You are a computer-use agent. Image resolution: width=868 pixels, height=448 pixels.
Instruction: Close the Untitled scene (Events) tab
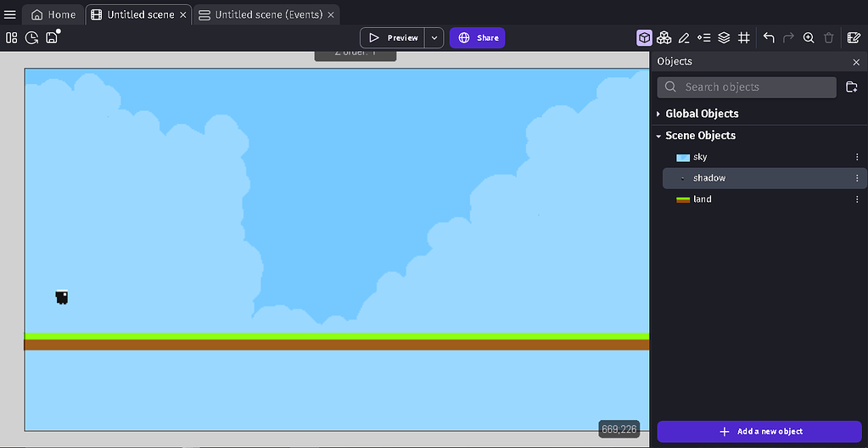pyautogui.click(x=331, y=15)
